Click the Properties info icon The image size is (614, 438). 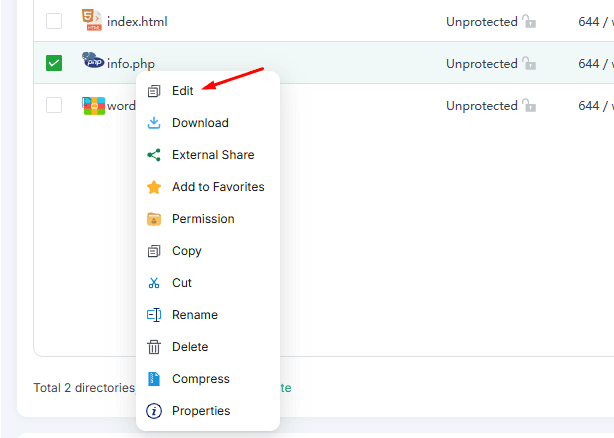pos(154,411)
